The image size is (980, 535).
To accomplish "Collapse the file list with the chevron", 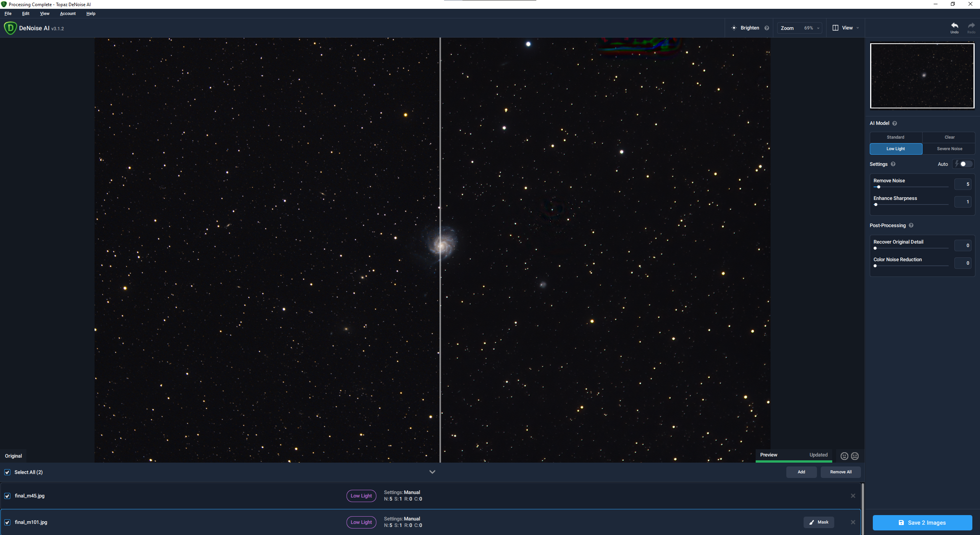I will 432,472.
